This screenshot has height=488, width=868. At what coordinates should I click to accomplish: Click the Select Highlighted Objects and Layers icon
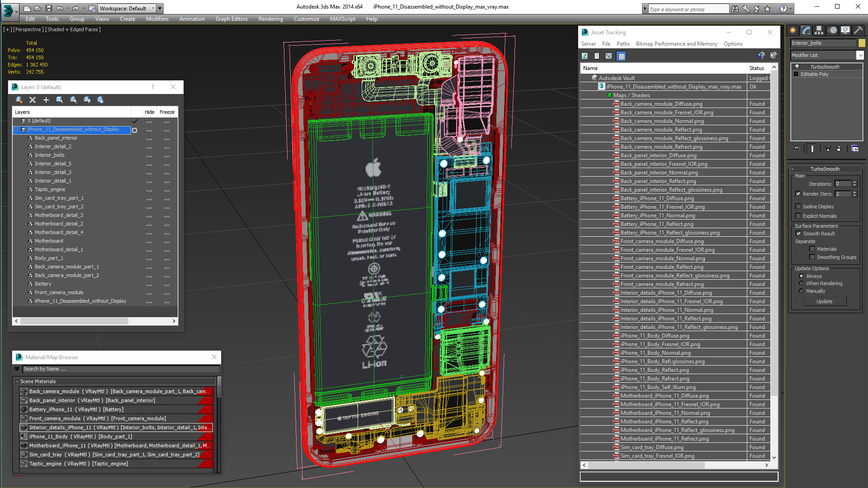[60, 100]
